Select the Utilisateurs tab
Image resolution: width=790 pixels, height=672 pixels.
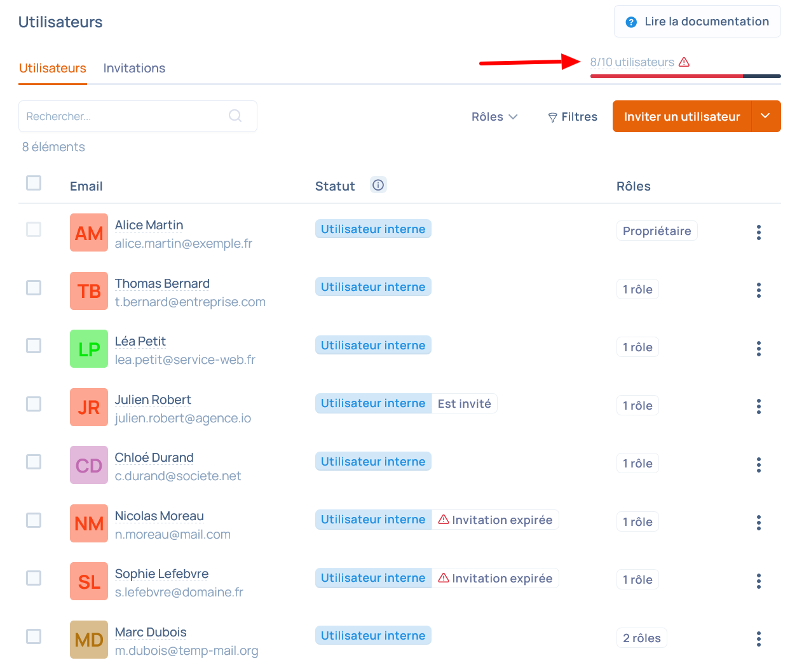pyautogui.click(x=53, y=68)
